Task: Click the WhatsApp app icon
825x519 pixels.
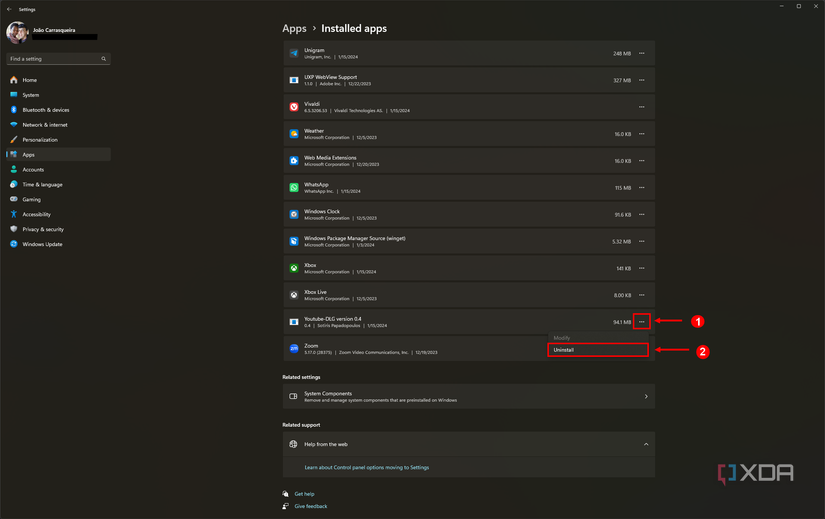Action: coord(294,187)
